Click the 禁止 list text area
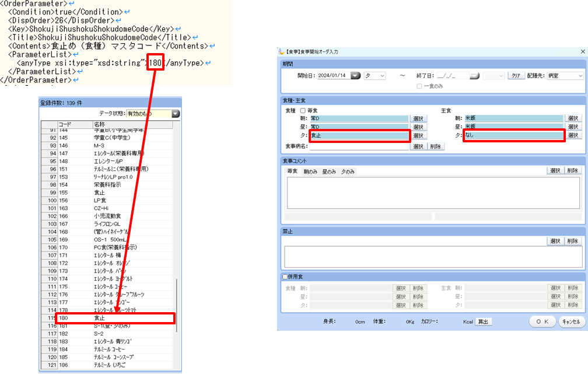This screenshot has height=374, width=588. tap(433, 257)
